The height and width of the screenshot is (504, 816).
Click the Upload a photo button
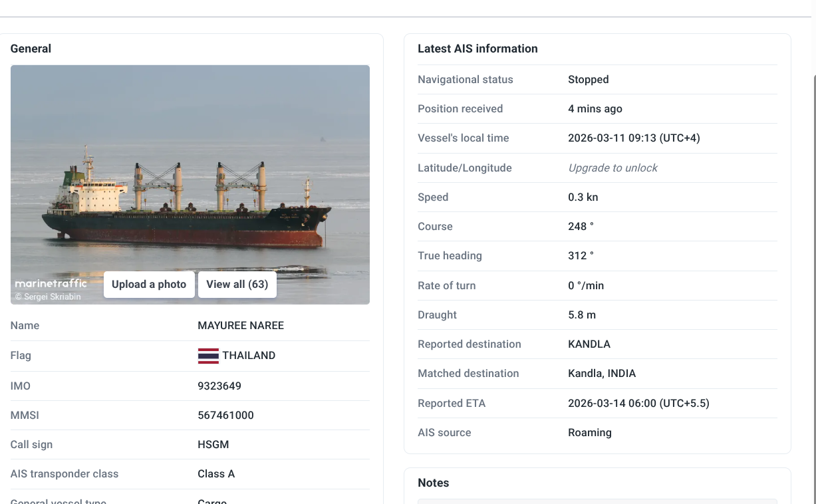(x=149, y=285)
